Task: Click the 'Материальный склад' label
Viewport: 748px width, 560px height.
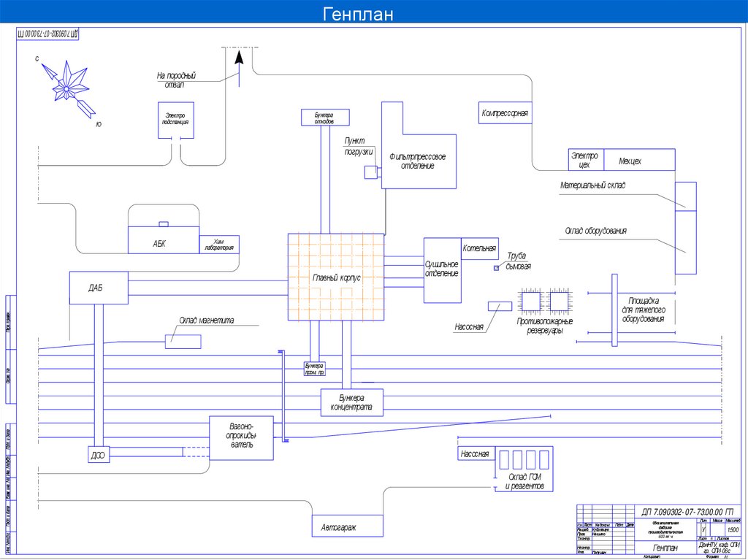Action: point(593,185)
